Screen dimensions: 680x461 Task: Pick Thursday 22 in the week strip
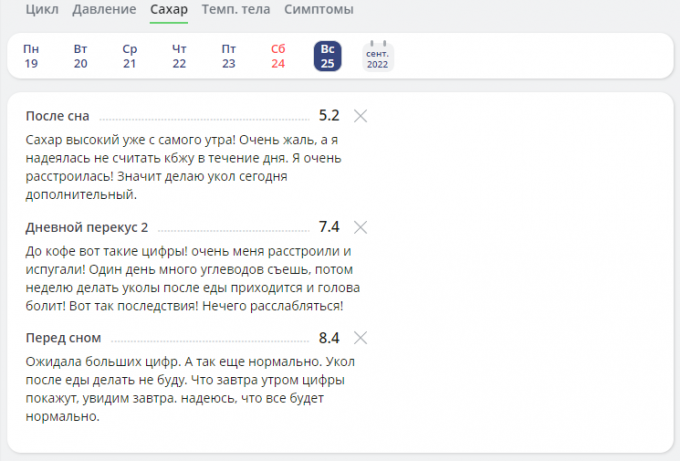[179, 56]
